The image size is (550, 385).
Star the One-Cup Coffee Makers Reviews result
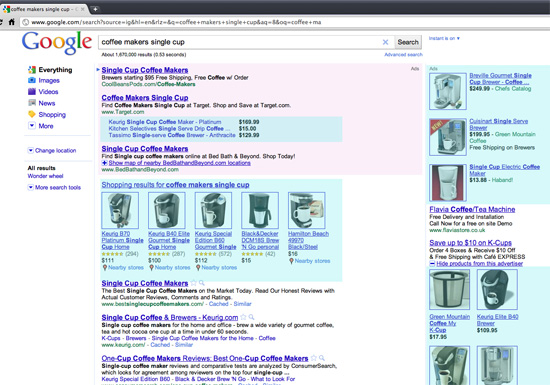[314, 358]
